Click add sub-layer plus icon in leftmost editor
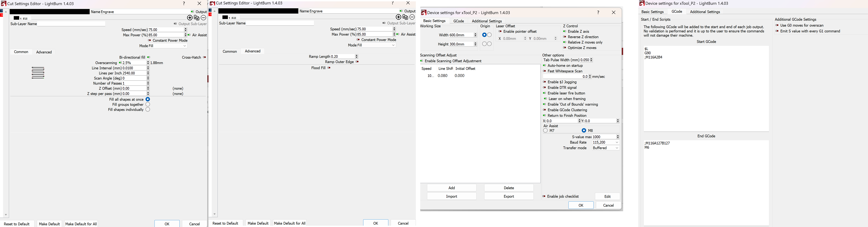868x227 pixels. pos(190,18)
